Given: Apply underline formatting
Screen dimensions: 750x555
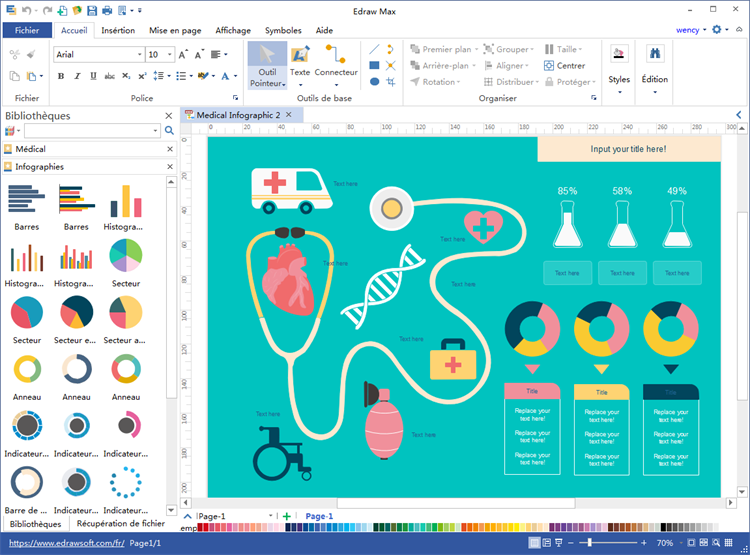Looking at the screenshot, I should tap(93, 76).
